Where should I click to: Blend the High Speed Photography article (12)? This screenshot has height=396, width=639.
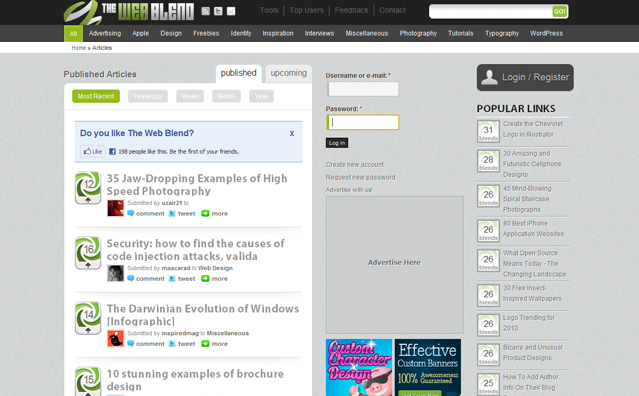click(x=88, y=188)
